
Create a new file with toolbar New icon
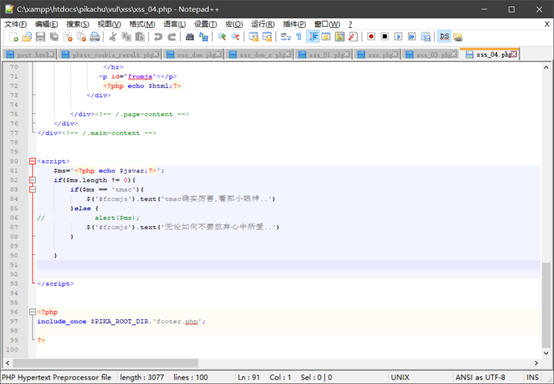click(x=14, y=37)
